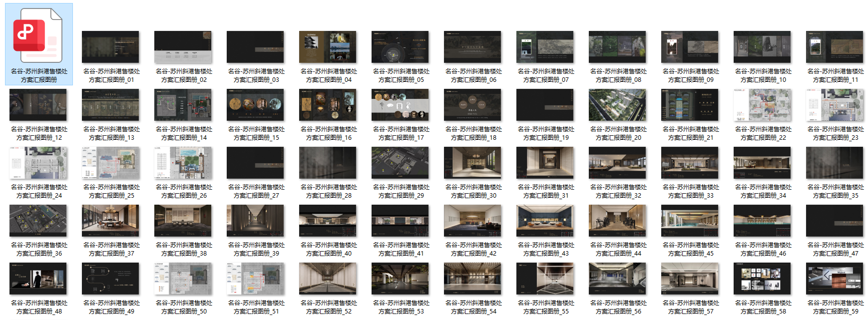Select thumbnail 方案汇报图册_47

tap(835, 221)
